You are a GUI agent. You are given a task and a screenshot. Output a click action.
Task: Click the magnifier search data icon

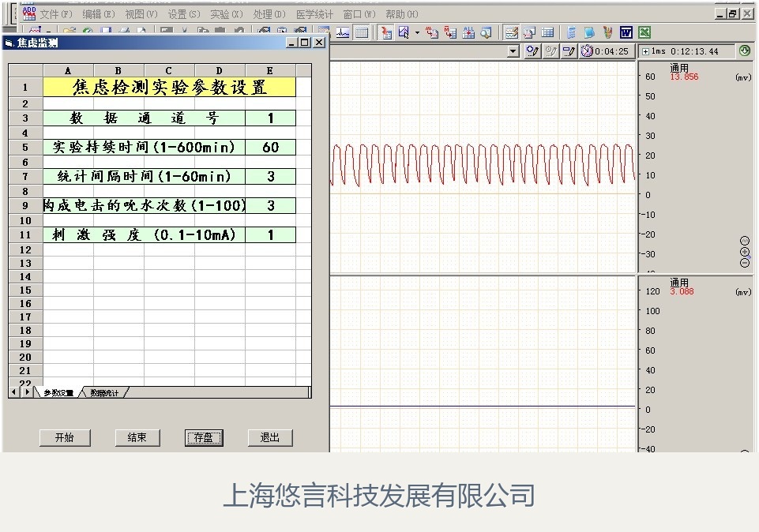pyautogui.click(x=486, y=33)
